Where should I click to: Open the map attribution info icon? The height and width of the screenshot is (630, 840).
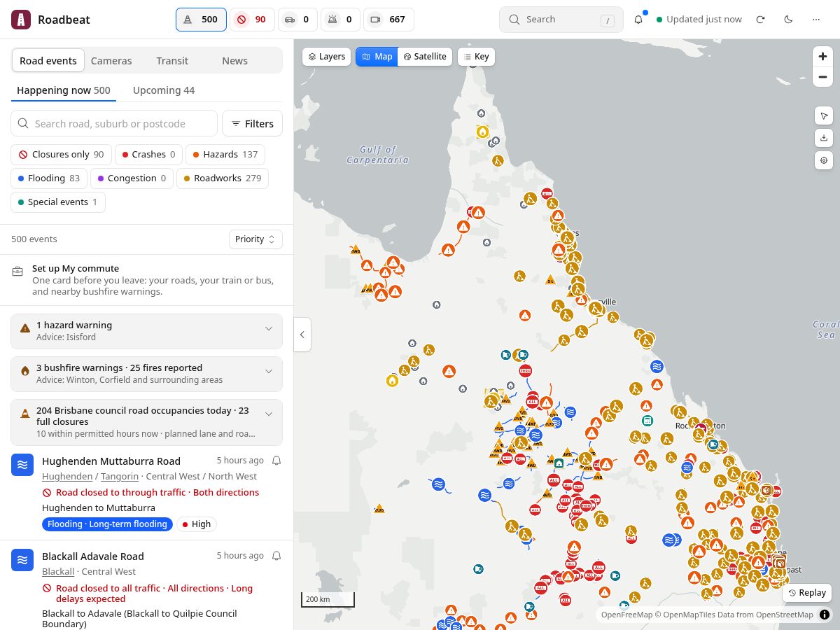tap(825, 615)
